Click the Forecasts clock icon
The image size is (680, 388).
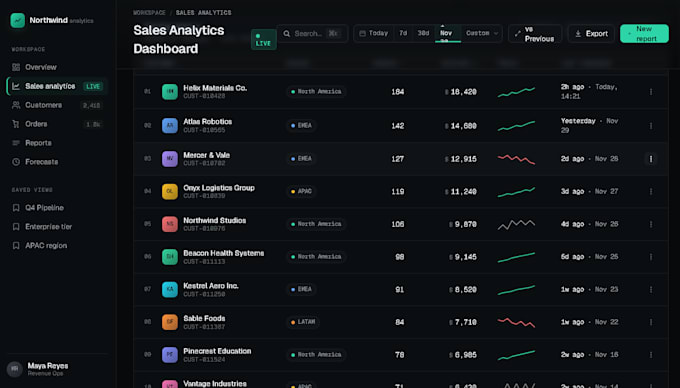click(16, 162)
